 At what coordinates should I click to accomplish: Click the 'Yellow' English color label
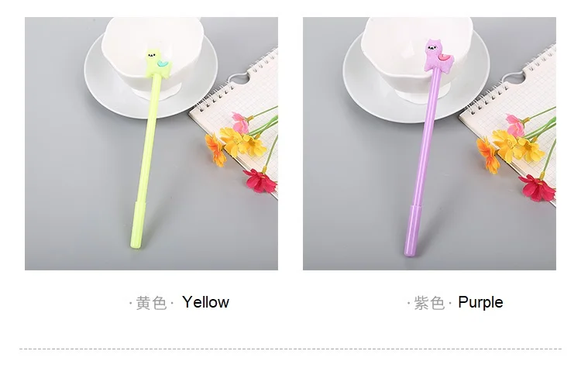pyautogui.click(x=205, y=302)
